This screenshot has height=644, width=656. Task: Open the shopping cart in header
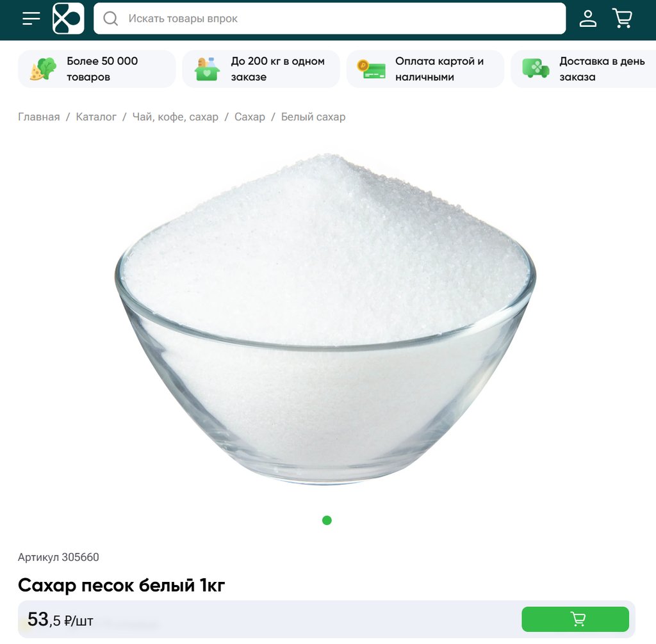click(x=622, y=19)
